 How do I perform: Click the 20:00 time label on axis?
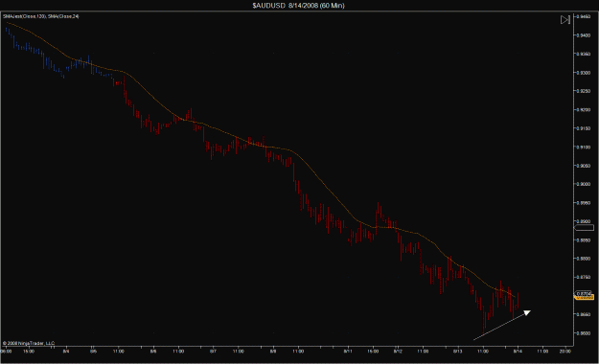click(565, 351)
